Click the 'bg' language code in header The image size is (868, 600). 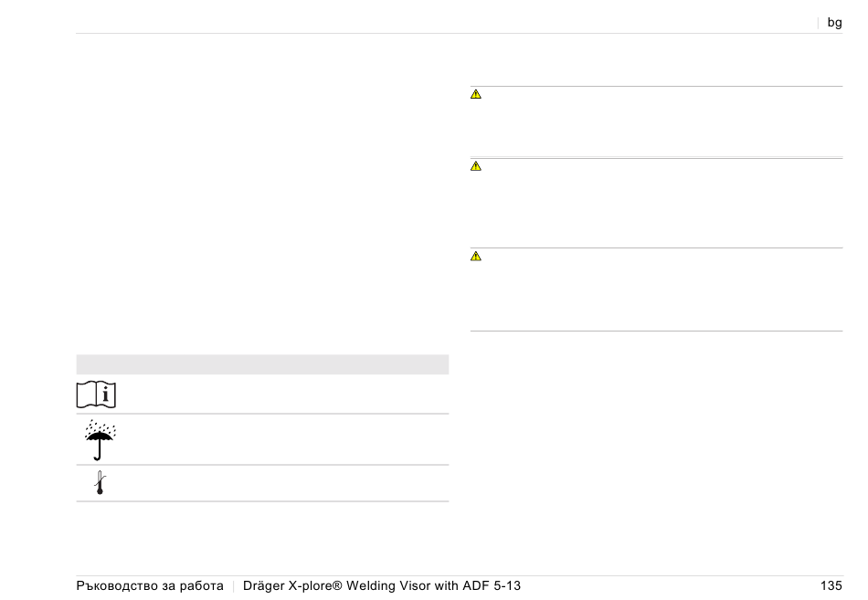(834, 23)
